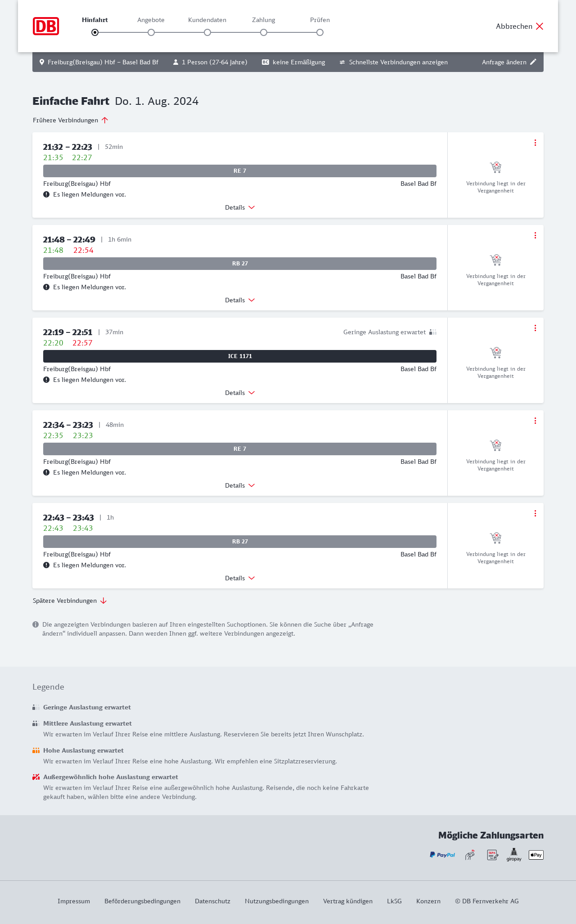The image size is (576, 924).
Task: Select the Zahlung step circle
Action: [x=264, y=32]
